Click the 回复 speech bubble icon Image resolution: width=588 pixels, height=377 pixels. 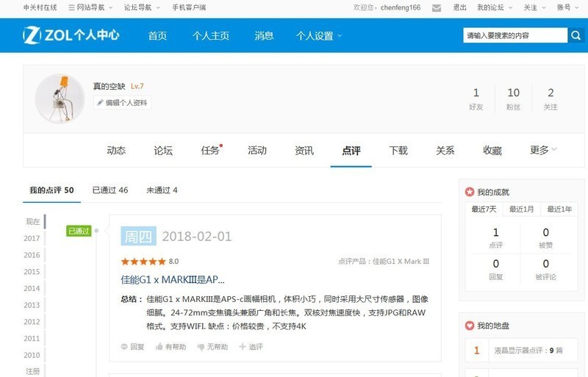[124, 347]
